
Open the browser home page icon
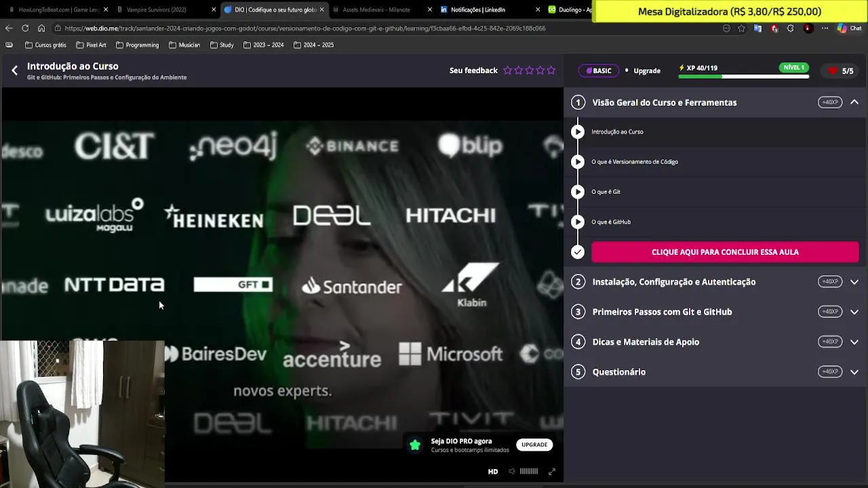pos(41,28)
